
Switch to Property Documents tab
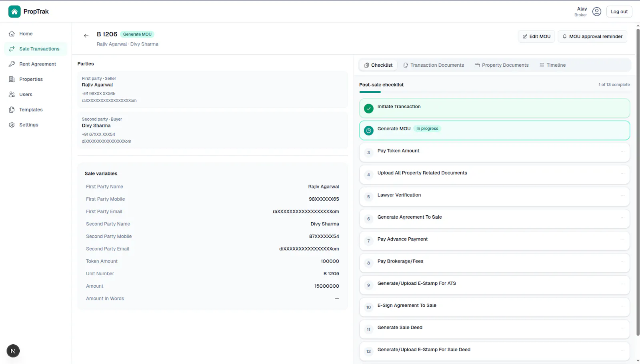click(502, 65)
